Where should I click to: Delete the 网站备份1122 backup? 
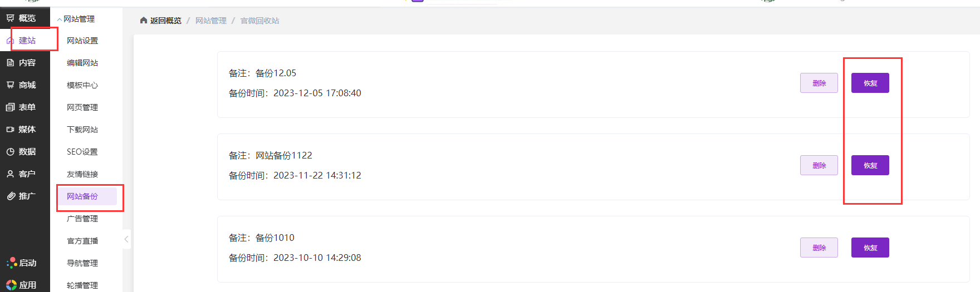819,165
